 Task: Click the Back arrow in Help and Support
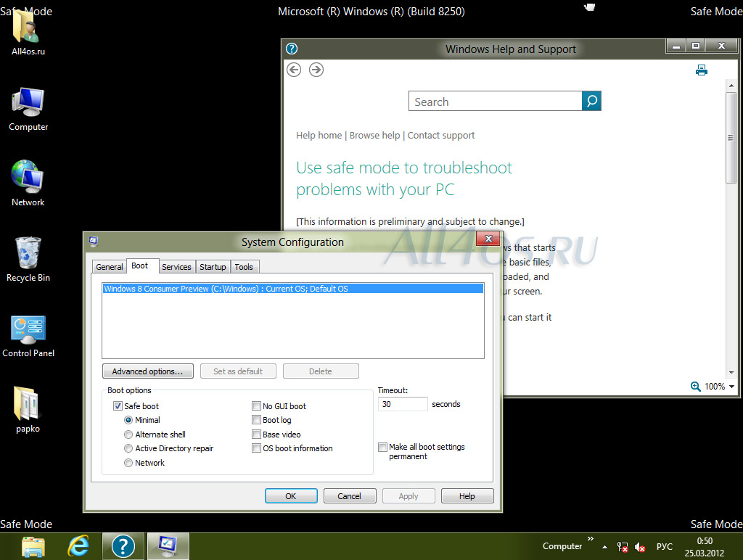tap(294, 70)
